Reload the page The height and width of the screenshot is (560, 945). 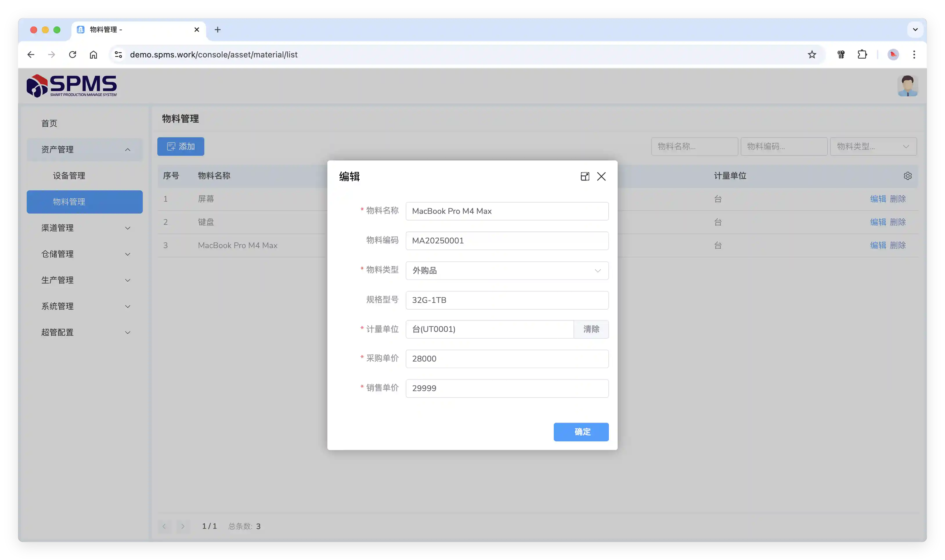pos(73,54)
